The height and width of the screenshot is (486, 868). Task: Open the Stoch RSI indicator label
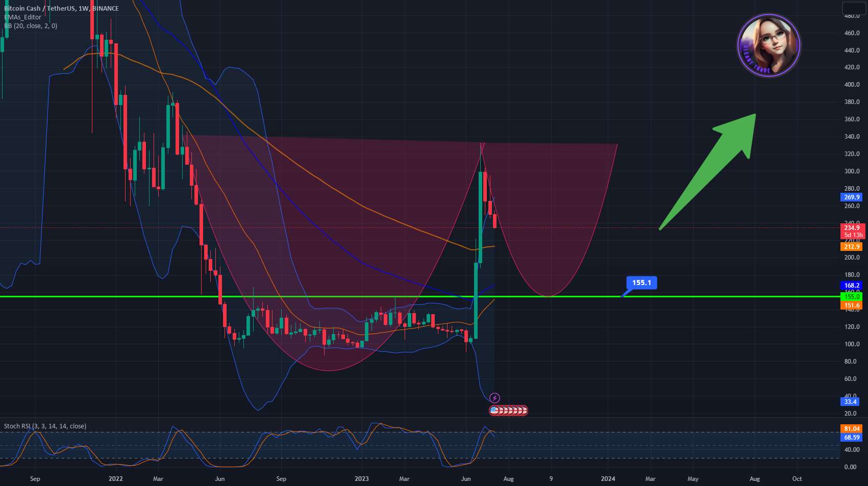[x=45, y=426]
